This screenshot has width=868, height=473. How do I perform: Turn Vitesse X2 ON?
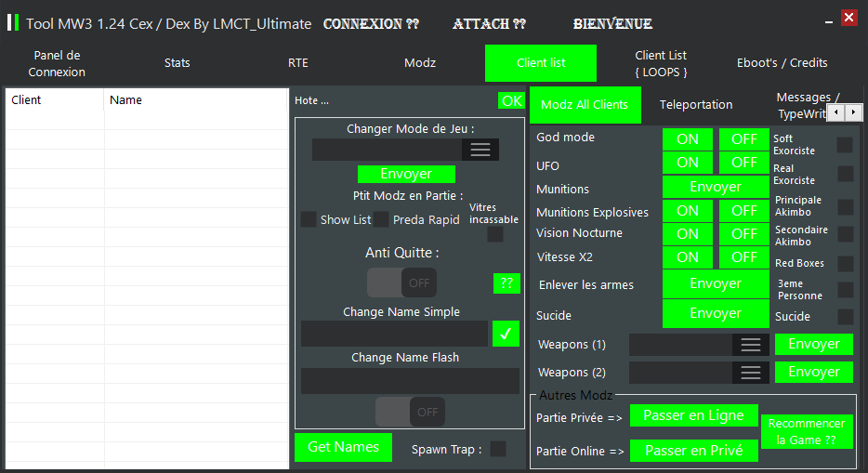(688, 257)
